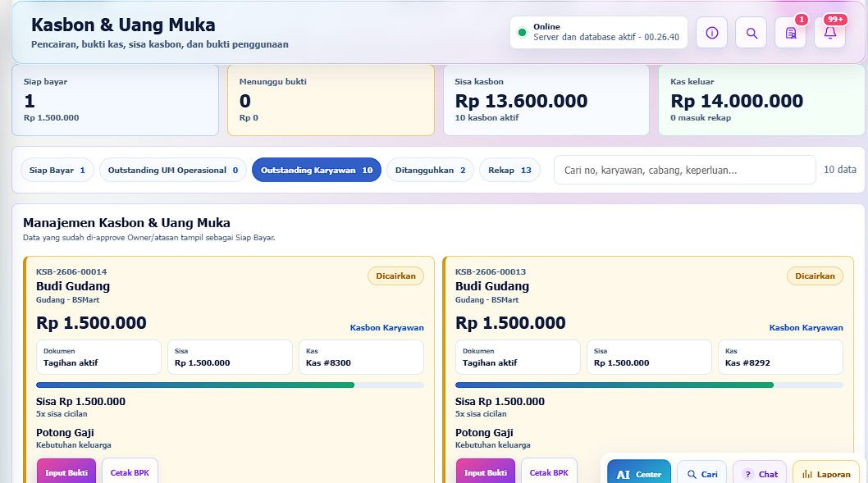This screenshot has height=483, width=868.
Task: Switch to the Siap Bayar tab
Action: (57, 170)
